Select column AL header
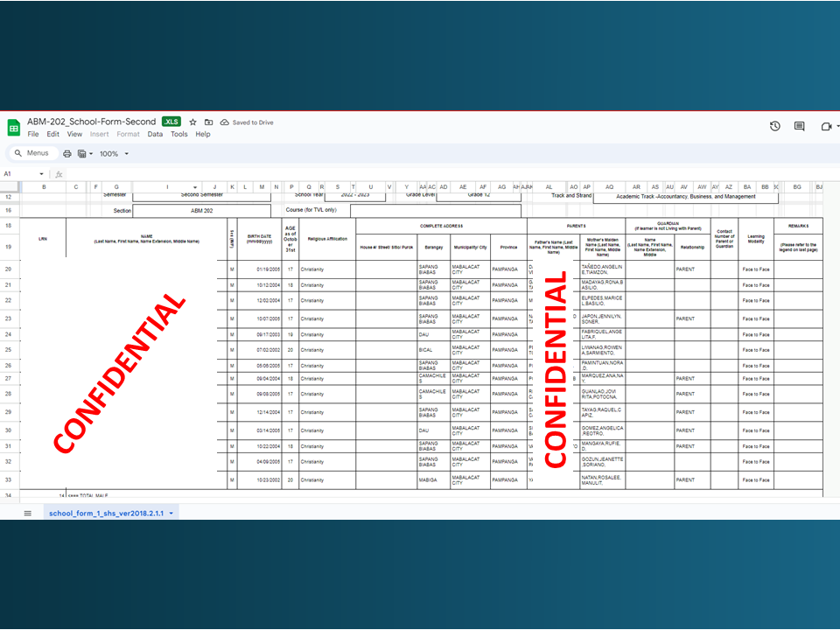The image size is (840, 630). 549,187
